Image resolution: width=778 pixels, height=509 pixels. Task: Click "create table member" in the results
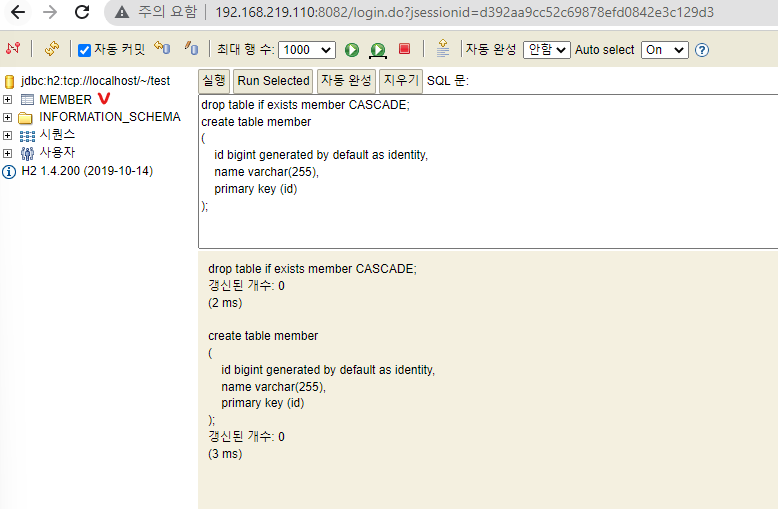[x=263, y=336]
